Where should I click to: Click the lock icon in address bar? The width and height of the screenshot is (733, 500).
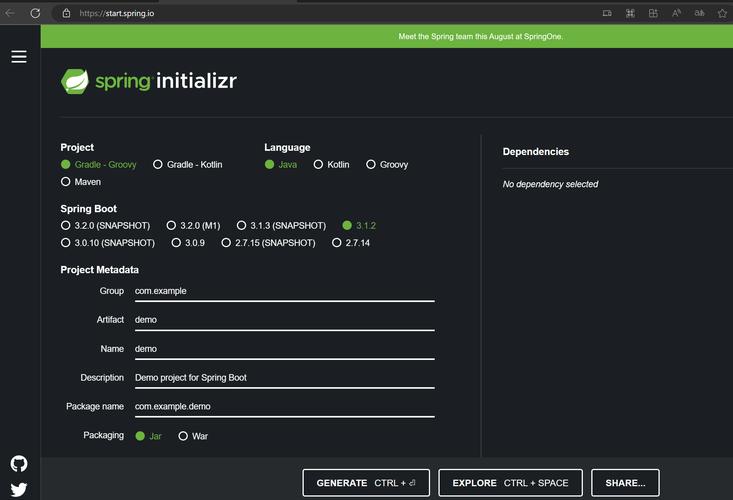66,13
